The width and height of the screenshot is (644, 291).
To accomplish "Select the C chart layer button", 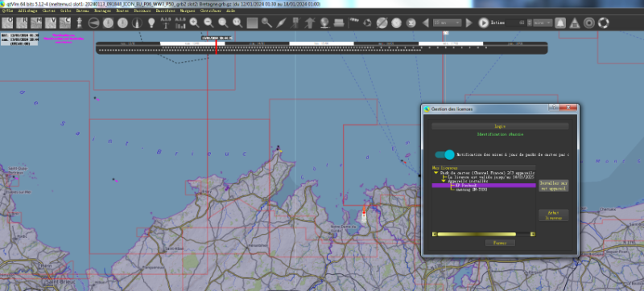I will point(65,23).
